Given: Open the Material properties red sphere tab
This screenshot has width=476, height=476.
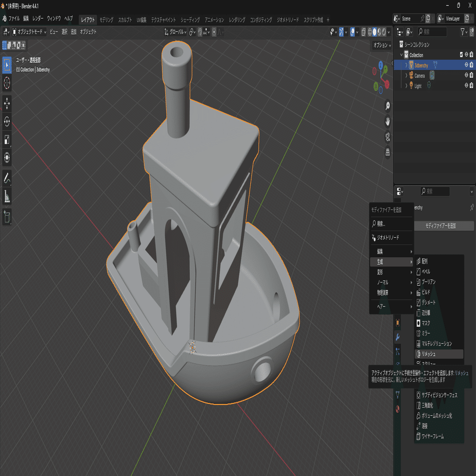Looking at the screenshot, I should tap(398, 409).
